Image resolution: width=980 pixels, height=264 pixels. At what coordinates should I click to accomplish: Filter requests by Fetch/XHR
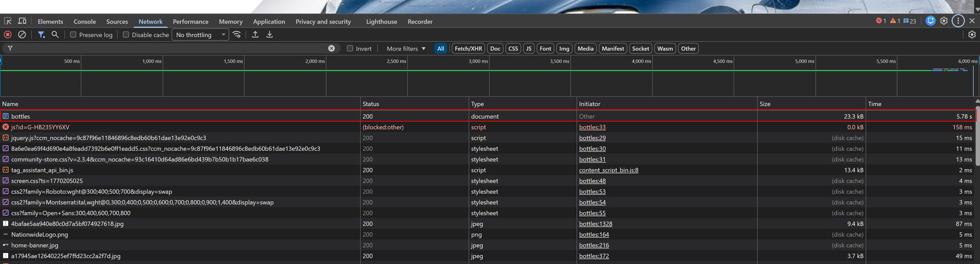tap(468, 48)
